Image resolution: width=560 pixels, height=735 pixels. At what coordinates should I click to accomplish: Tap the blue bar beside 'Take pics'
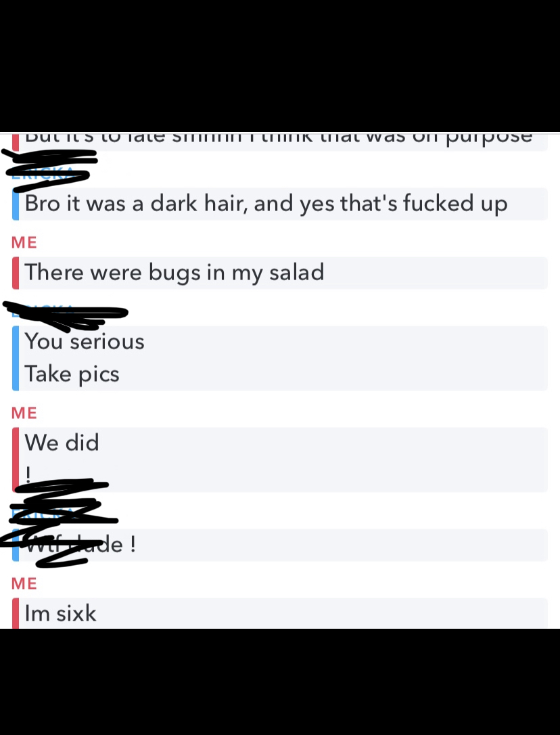pyautogui.click(x=16, y=374)
